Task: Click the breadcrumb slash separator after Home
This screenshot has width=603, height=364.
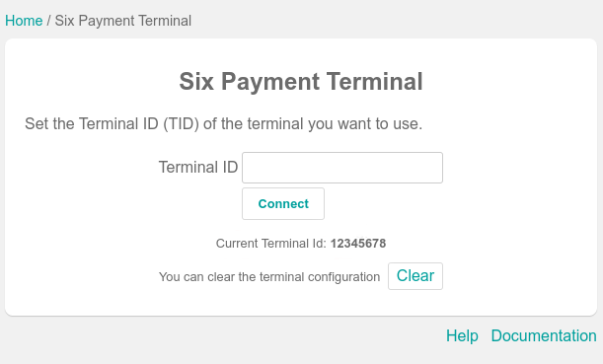Action: pos(48,21)
